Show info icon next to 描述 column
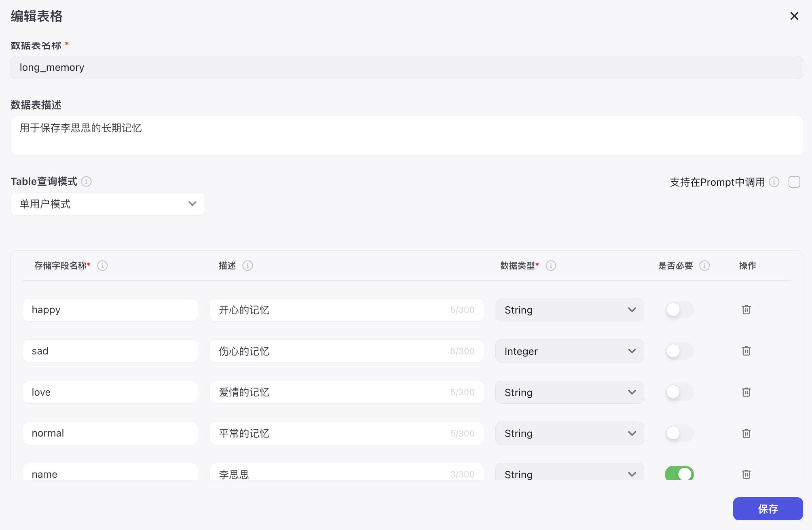 click(x=247, y=266)
